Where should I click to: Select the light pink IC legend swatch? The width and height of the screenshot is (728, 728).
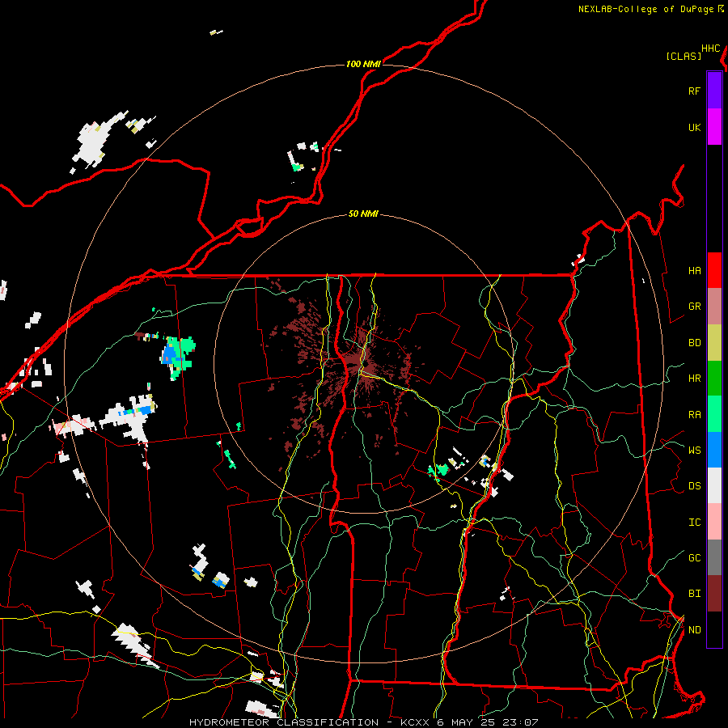tap(714, 522)
